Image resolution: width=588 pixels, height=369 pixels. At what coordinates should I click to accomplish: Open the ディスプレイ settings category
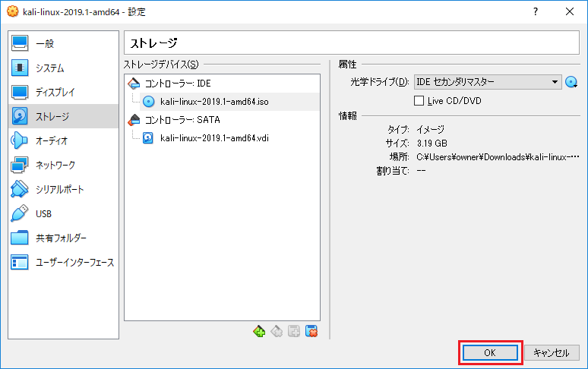coord(63,92)
